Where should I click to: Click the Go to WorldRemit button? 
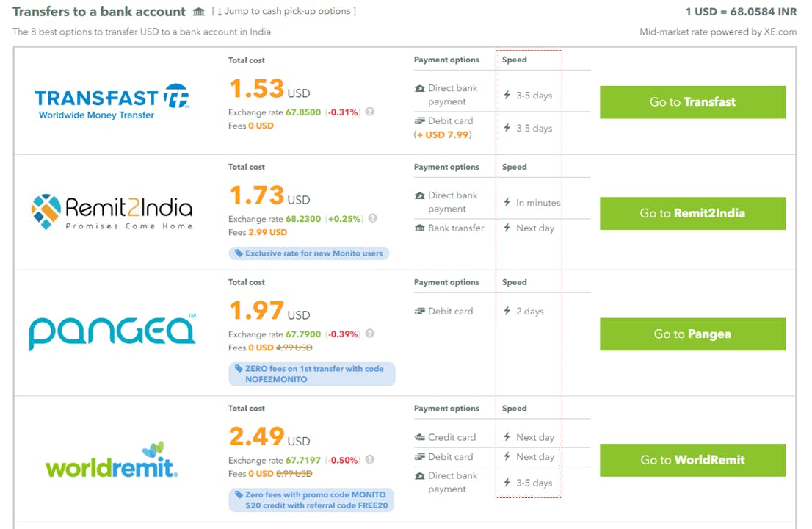(691, 460)
